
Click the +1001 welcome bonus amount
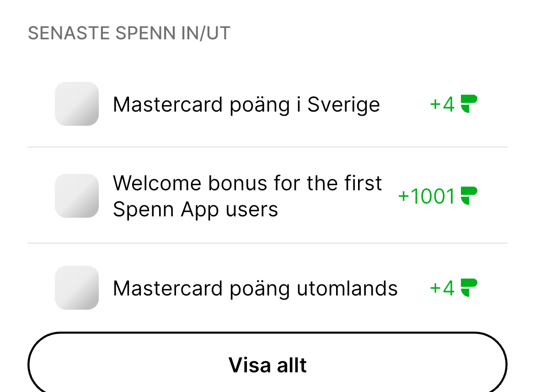tap(427, 197)
